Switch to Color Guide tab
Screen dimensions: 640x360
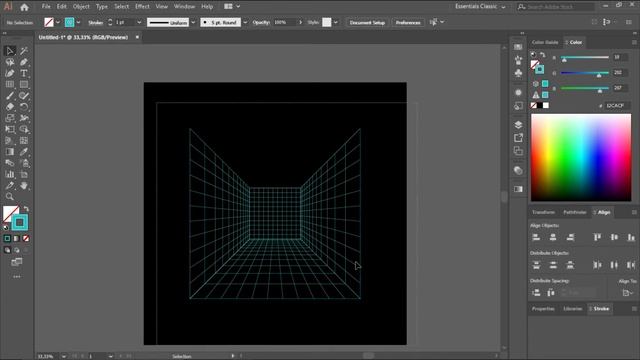(x=544, y=42)
